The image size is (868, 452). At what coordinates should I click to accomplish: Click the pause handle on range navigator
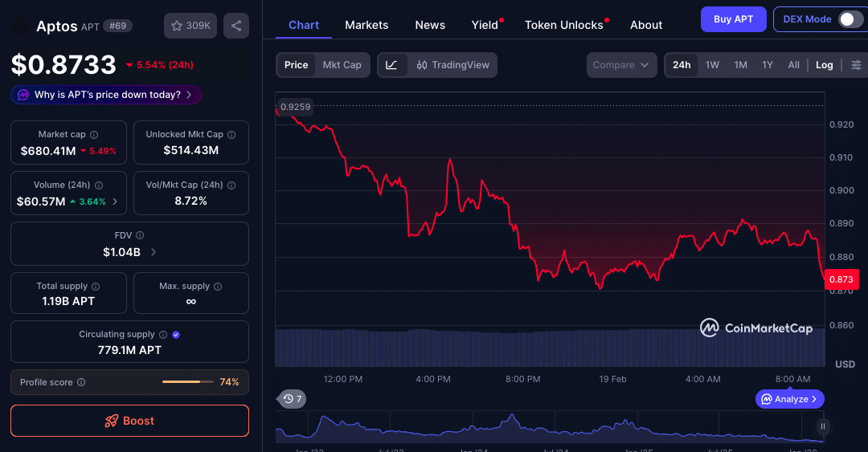(823, 426)
